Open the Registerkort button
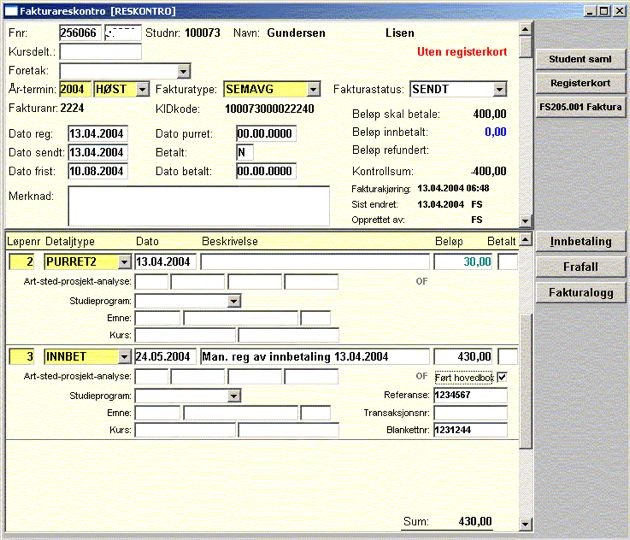Viewport: 630px width, 540px height. [580, 83]
